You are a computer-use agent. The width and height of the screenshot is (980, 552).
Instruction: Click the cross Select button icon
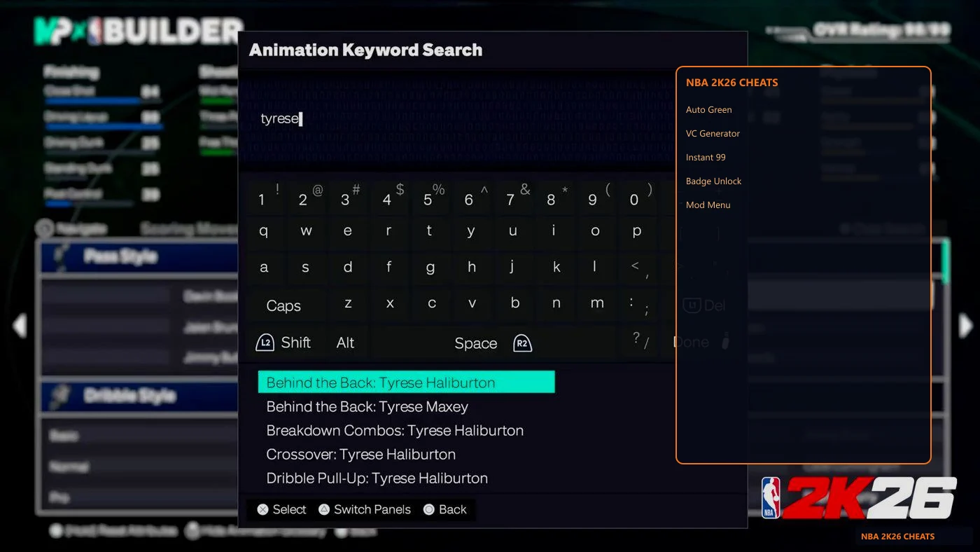click(x=262, y=510)
